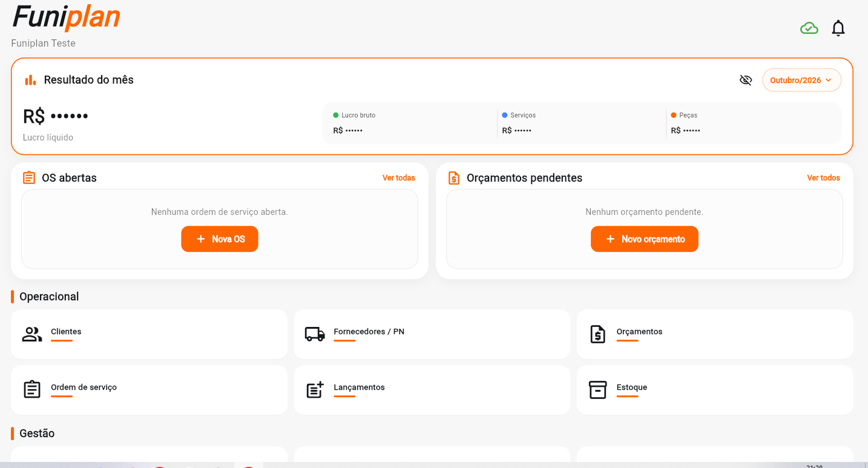868x468 pixels.
Task: Click the Ordem de serviço clipboard icon
Action: (32, 389)
